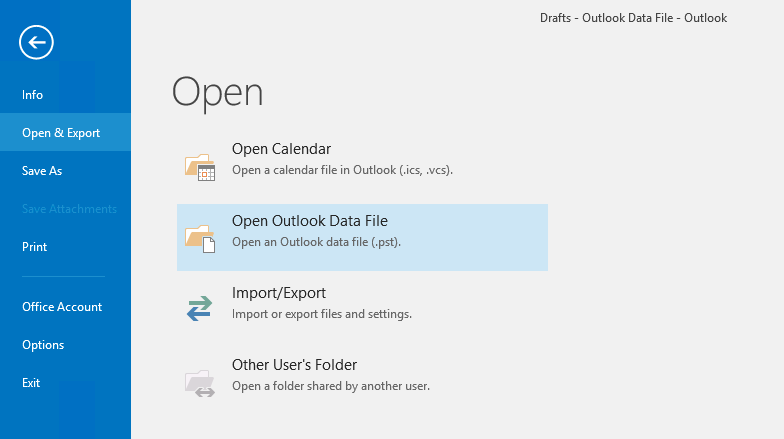The height and width of the screenshot is (439, 784).
Task: Open the Info tab
Action: click(x=33, y=95)
